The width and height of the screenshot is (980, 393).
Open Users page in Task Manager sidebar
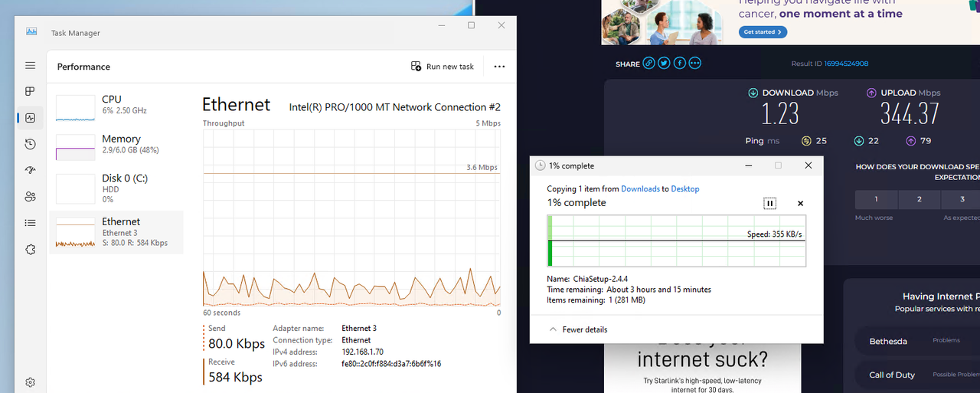point(30,196)
